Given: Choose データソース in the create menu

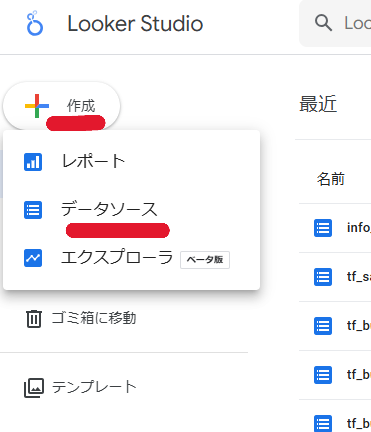Looking at the screenshot, I should (131, 210).
